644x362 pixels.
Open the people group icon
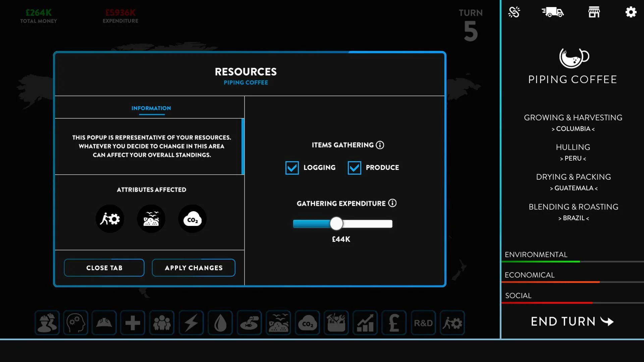tap(162, 323)
